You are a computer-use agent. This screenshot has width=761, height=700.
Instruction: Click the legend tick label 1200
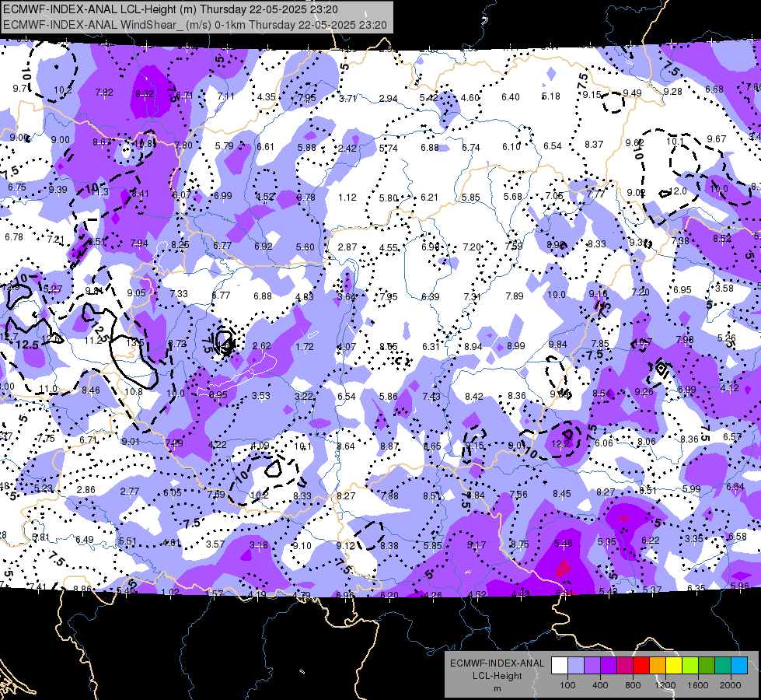(x=665, y=685)
